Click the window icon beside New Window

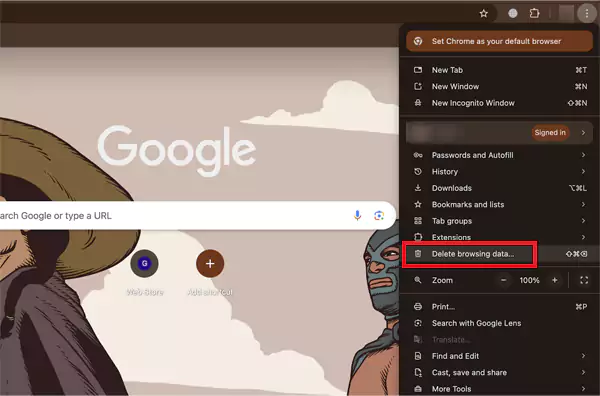pos(418,86)
